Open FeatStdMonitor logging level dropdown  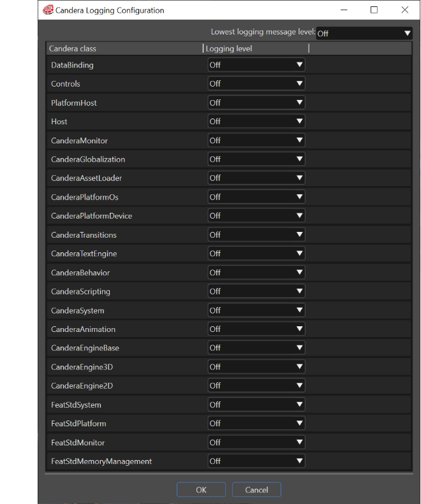click(x=256, y=442)
